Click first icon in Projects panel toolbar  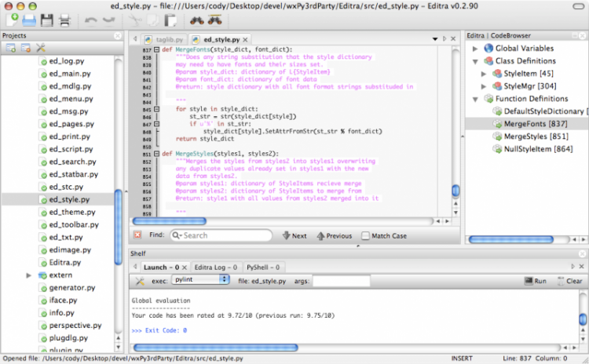click(x=11, y=48)
